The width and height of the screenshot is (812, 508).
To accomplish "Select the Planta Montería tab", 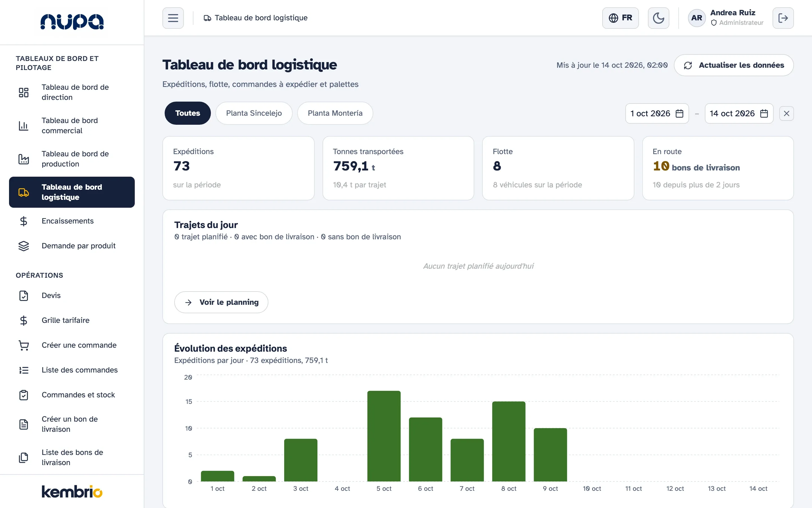I will click(x=335, y=113).
